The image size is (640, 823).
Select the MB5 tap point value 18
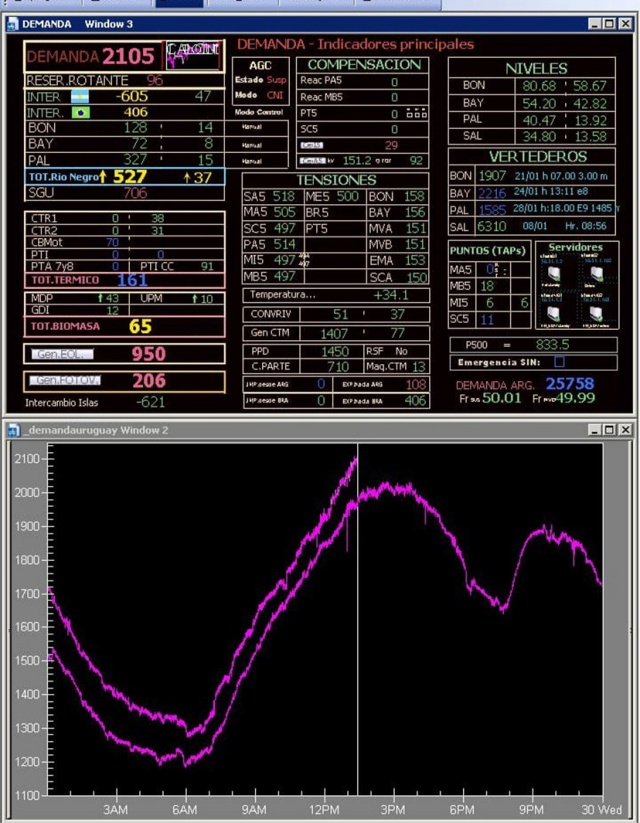(487, 286)
